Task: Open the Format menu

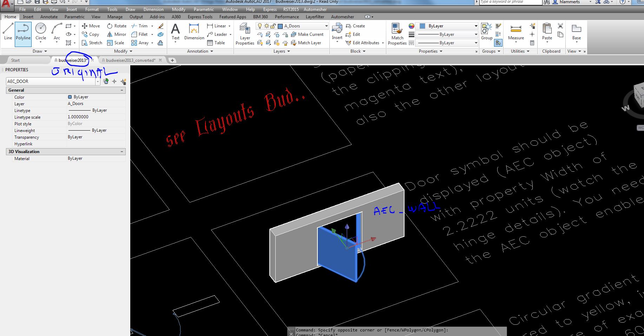Action: coord(92,9)
